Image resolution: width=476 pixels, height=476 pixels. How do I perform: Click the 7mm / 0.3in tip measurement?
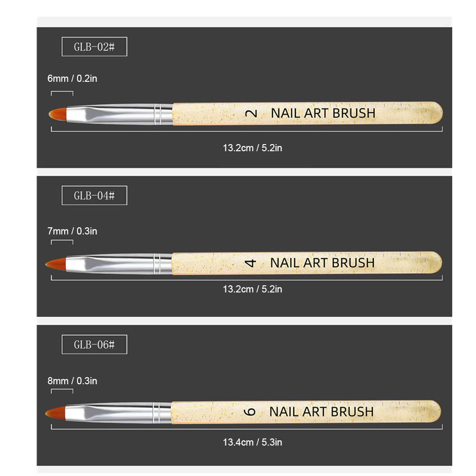[72, 231]
